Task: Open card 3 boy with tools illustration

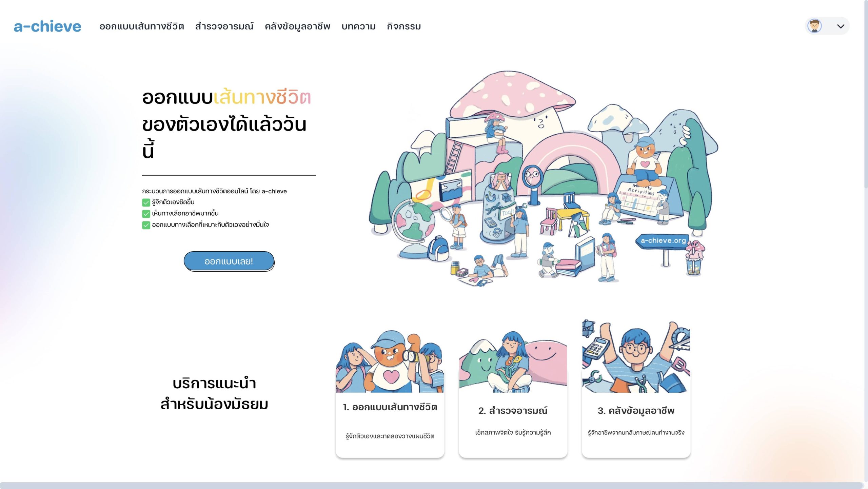Action: [636, 356]
